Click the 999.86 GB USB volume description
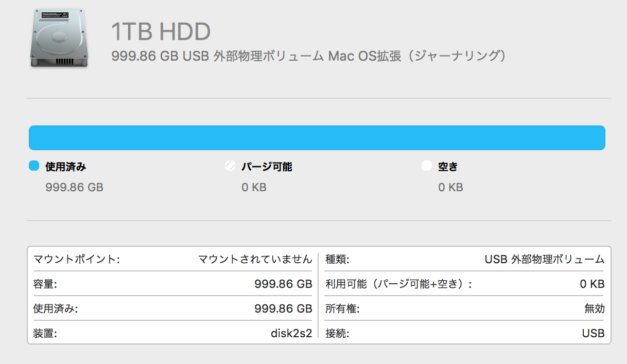 pos(308,56)
